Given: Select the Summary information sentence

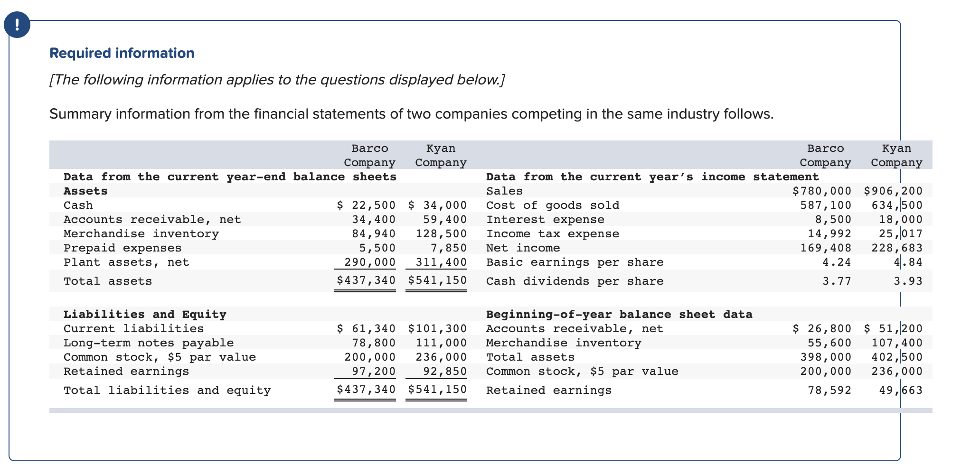Looking at the screenshot, I should pos(411,114).
